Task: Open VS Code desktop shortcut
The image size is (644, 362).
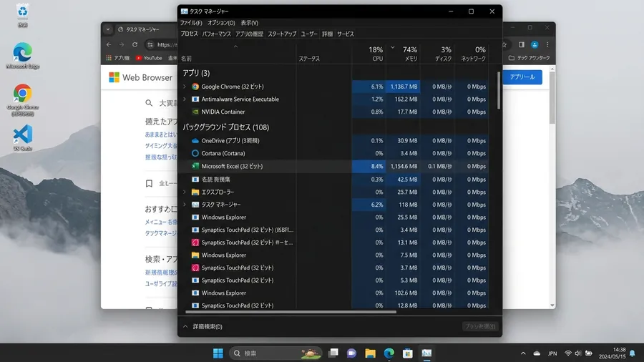Action: click(x=23, y=138)
